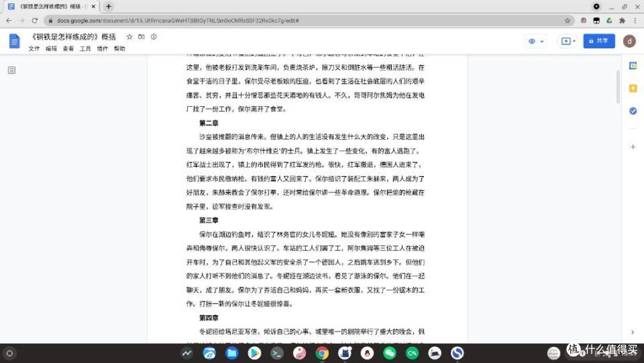The image size is (644, 363).
Task: Click the 第四章 heading
Action: 209,318
